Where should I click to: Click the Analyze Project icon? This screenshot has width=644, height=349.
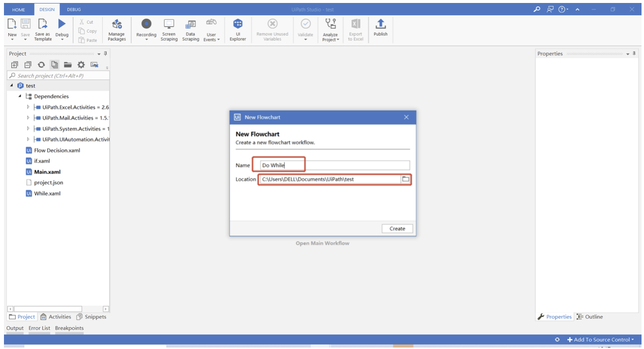(x=330, y=24)
